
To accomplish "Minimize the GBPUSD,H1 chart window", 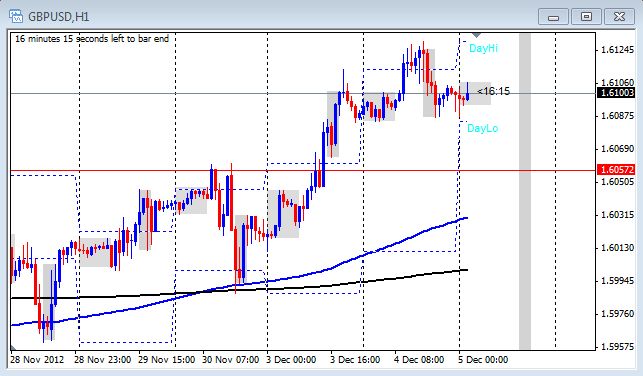I will pyautogui.click(x=553, y=17).
